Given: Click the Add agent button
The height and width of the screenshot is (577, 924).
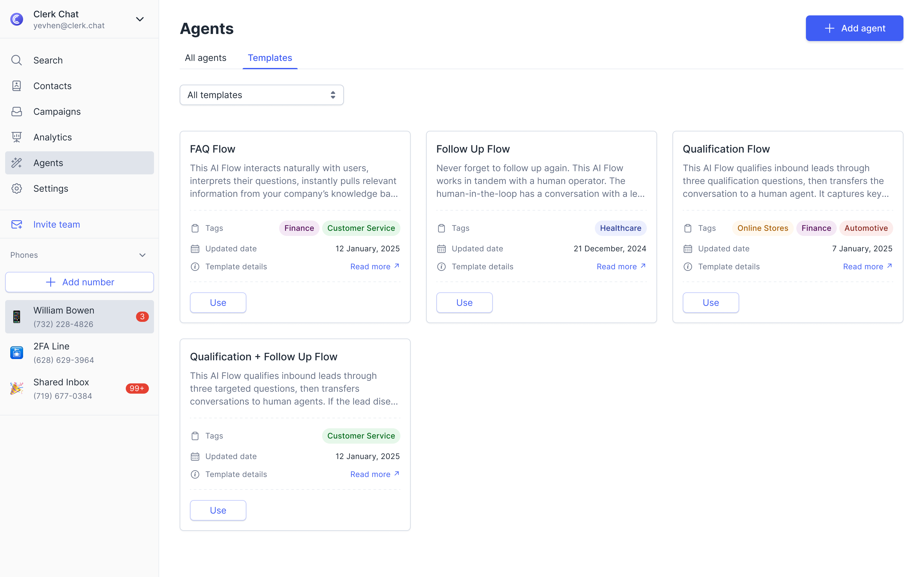Looking at the screenshot, I should 854,28.
